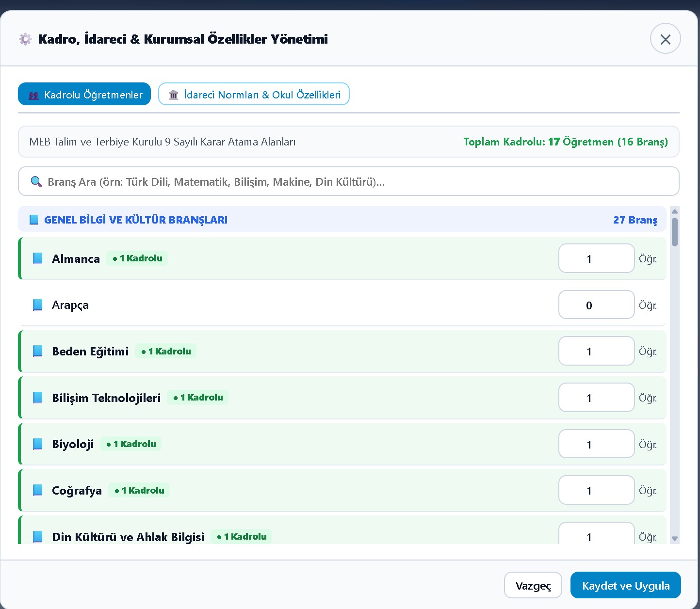Click the scrollbar up arrow
Image resolution: width=700 pixels, height=609 pixels.
[x=674, y=211]
